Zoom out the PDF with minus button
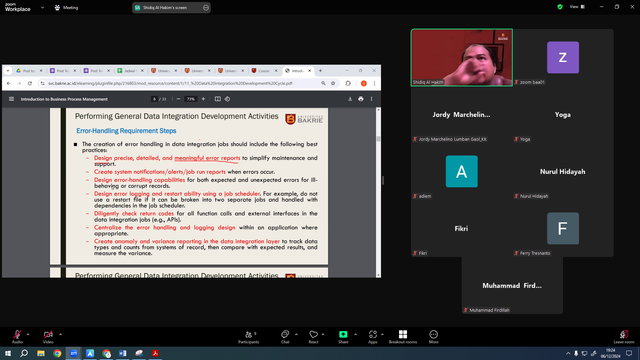640x360 pixels. coord(178,99)
